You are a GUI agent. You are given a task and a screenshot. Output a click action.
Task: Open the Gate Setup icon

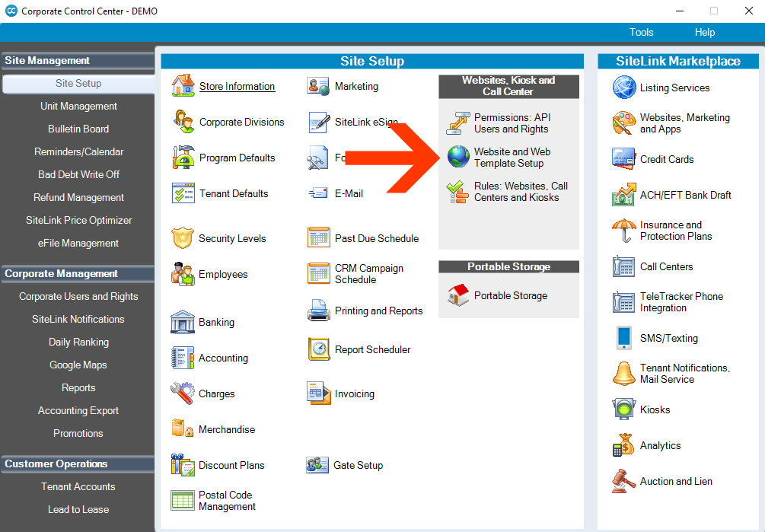tap(317, 465)
